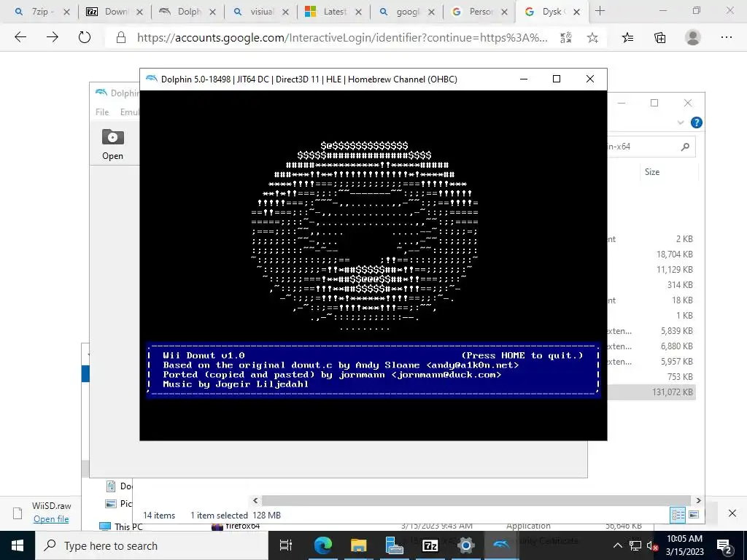This screenshot has width=747, height=560.
Task: Open the notification center icon
Action: point(724,546)
